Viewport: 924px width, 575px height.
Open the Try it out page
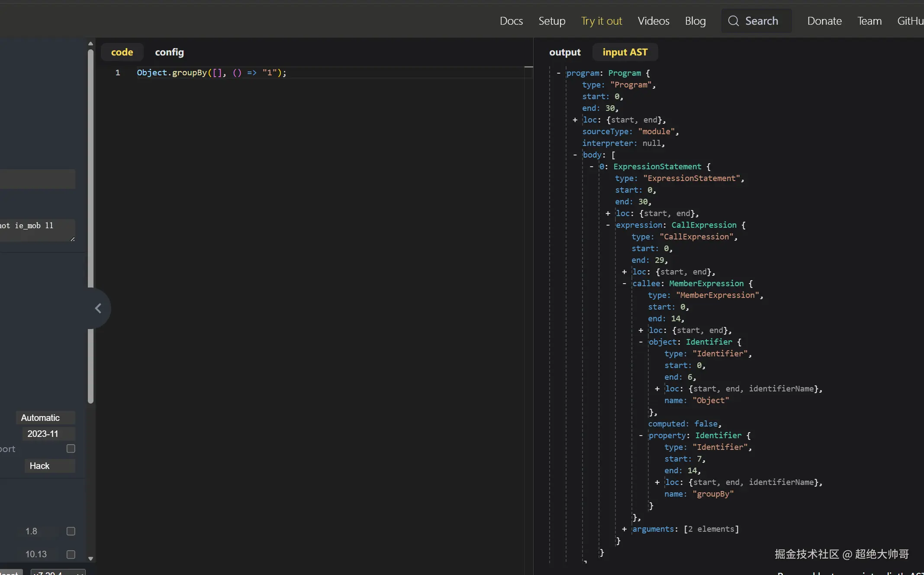click(x=601, y=21)
